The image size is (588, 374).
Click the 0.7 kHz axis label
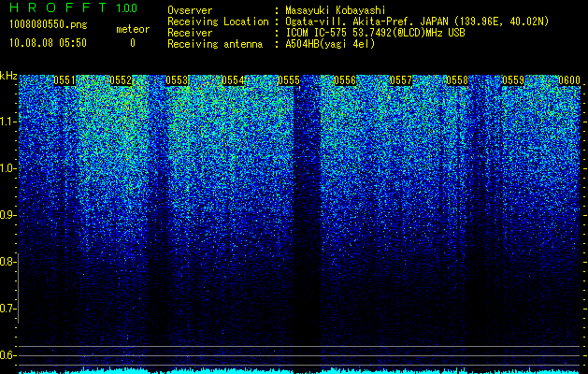click(x=8, y=309)
